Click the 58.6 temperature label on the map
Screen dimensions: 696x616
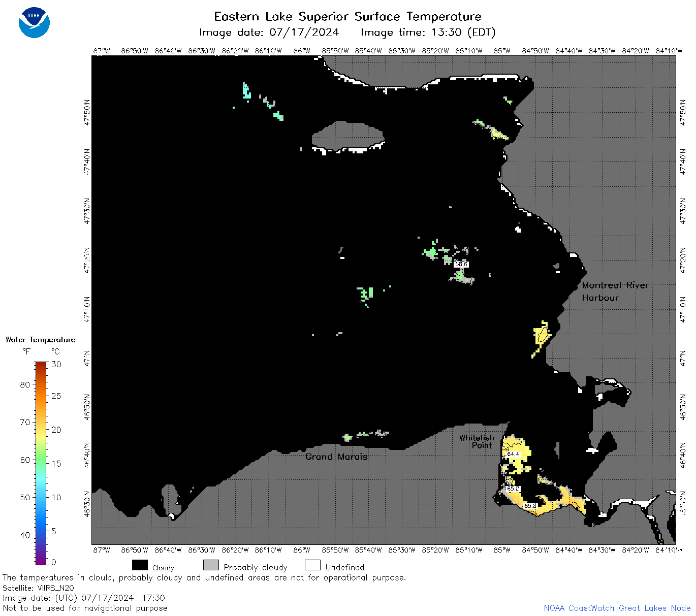tap(461, 264)
